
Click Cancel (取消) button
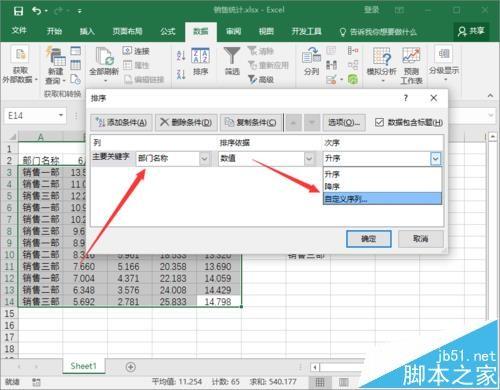pos(421,239)
